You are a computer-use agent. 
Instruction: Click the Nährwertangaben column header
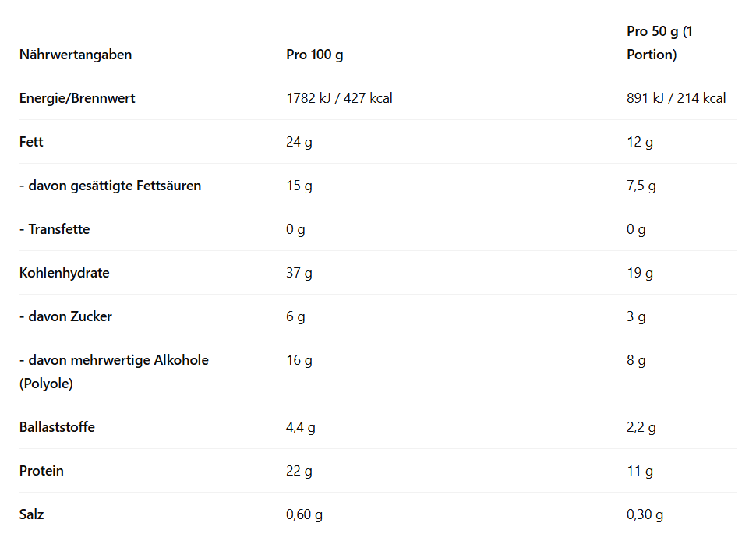click(x=76, y=55)
